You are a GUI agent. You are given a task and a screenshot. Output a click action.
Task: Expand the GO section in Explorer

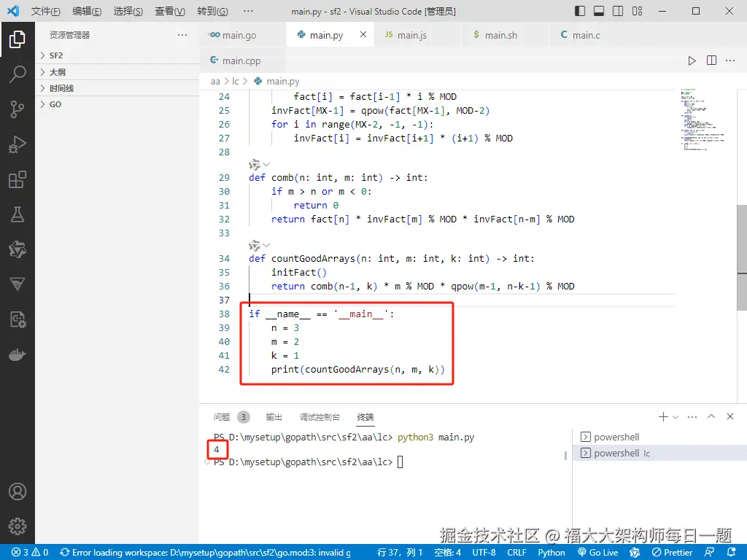point(117,104)
